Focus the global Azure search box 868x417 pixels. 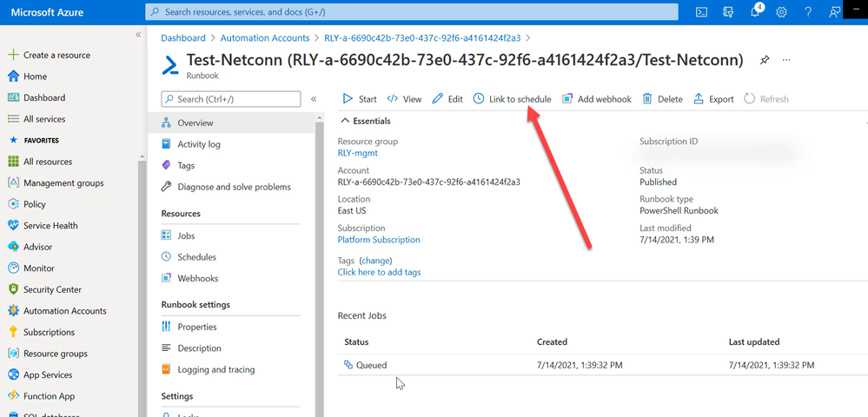tap(411, 11)
